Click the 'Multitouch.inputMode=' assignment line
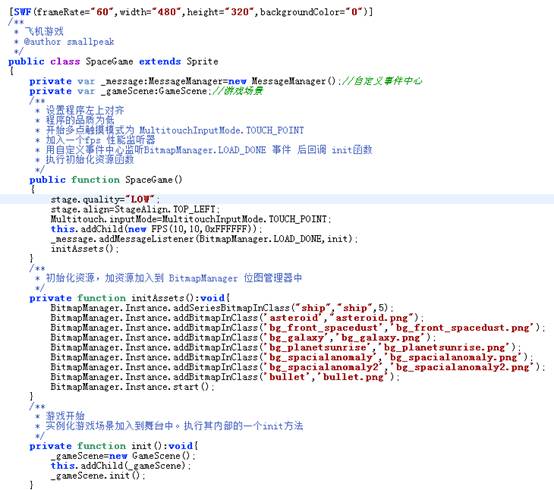Viewport: 554px width, 490px height. click(191, 219)
